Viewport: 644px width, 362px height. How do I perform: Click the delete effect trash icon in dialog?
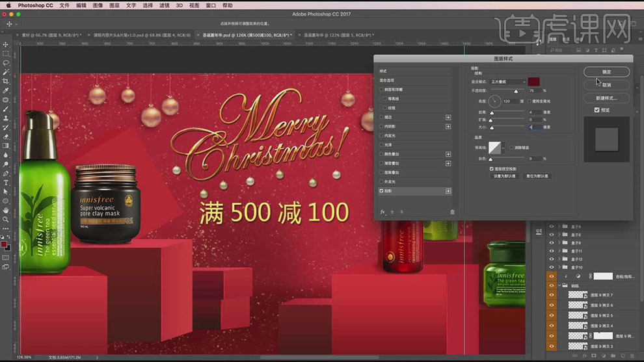point(452,212)
